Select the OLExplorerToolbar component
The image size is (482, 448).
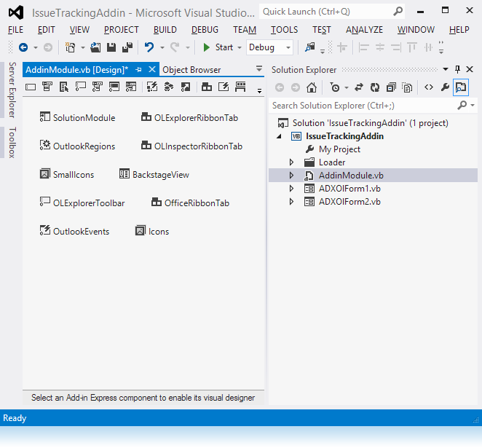82,203
